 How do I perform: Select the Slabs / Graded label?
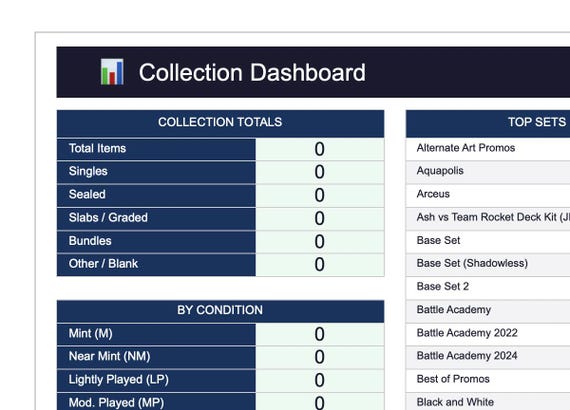[156, 218]
